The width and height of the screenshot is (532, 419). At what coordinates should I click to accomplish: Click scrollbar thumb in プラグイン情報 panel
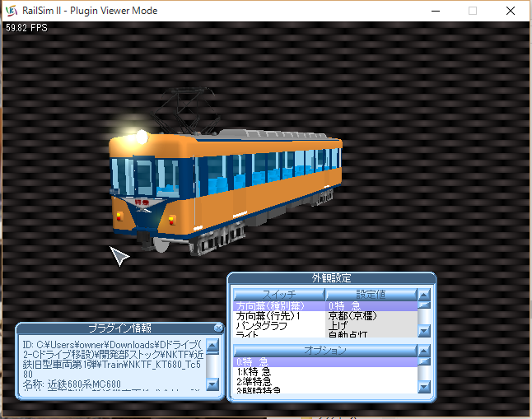(212, 353)
